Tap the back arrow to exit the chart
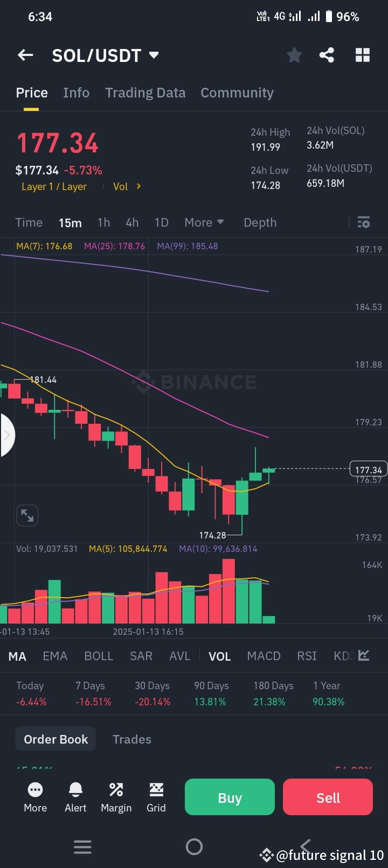The width and height of the screenshot is (388, 868). (x=25, y=54)
